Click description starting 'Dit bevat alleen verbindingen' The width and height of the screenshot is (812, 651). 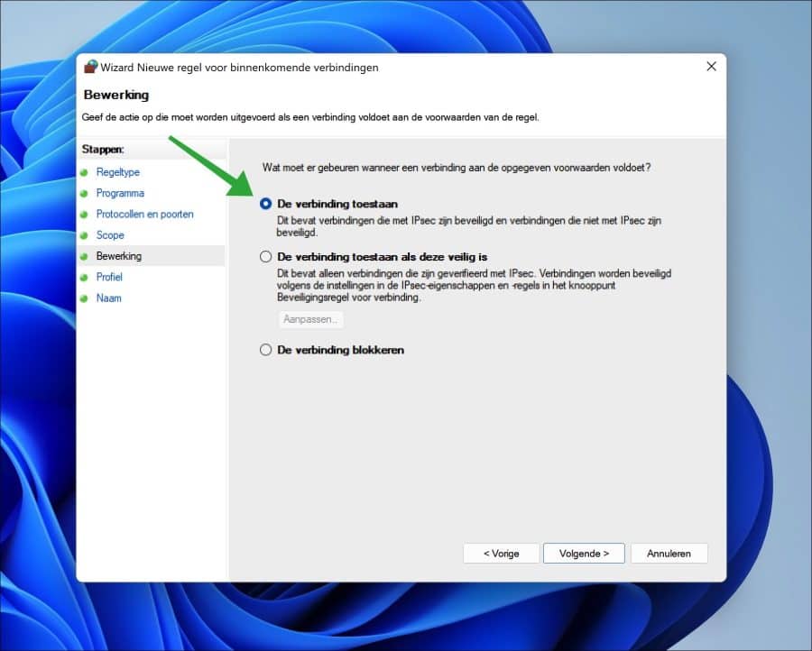(474, 285)
